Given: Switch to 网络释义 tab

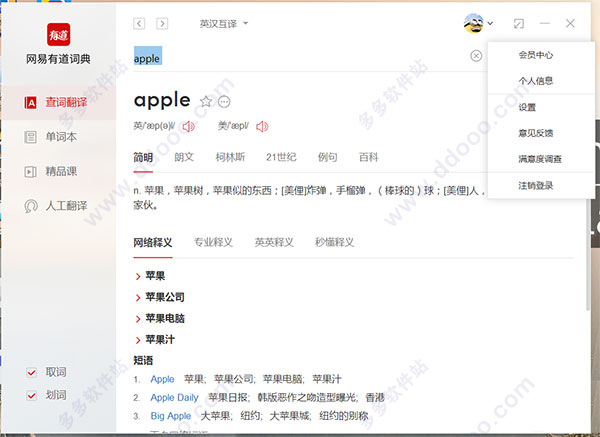Looking at the screenshot, I should click(x=153, y=242).
